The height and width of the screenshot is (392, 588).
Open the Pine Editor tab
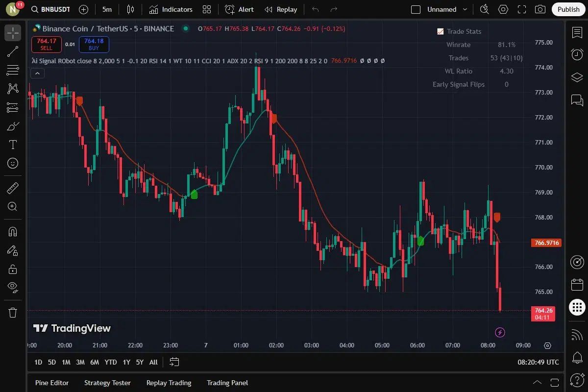pos(52,383)
